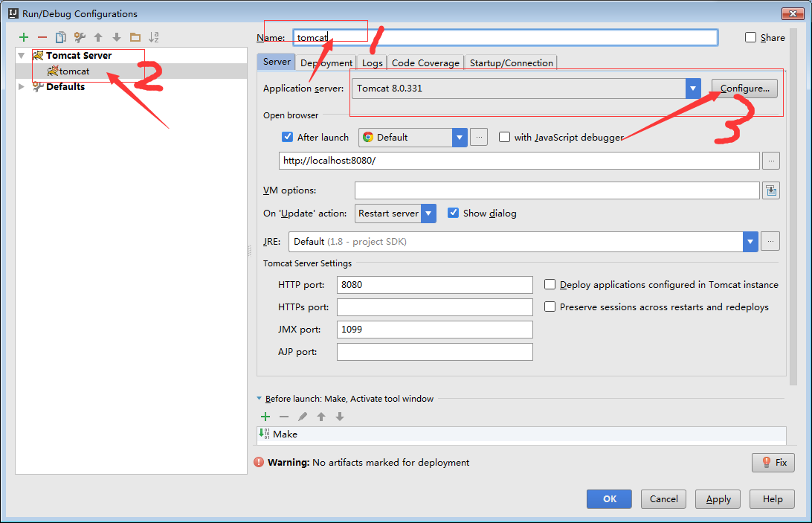Screen dimensions: 812x523
Task: Click the Cancel button
Action: point(663,499)
